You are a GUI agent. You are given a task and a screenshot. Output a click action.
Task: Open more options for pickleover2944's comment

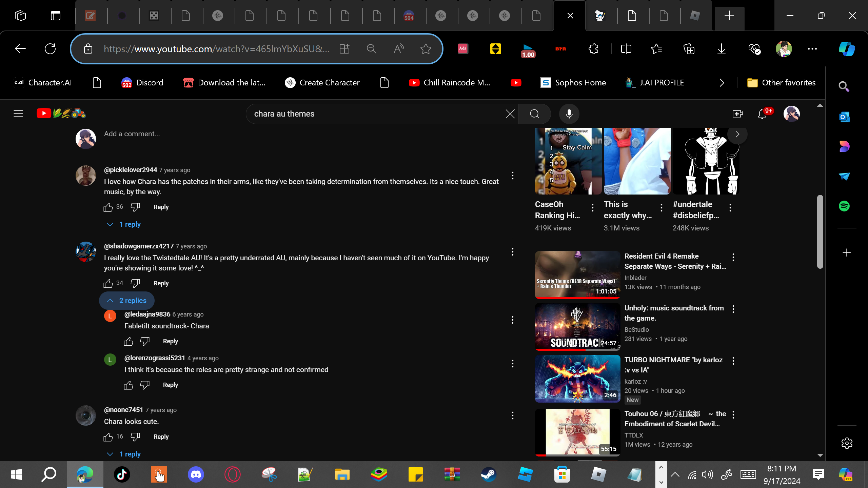point(512,176)
